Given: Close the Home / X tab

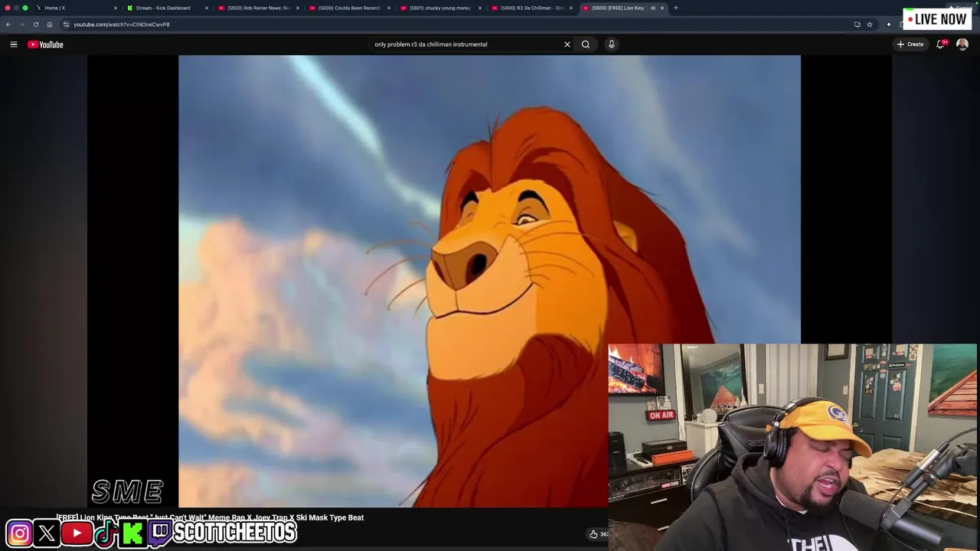Looking at the screenshot, I should [x=116, y=8].
